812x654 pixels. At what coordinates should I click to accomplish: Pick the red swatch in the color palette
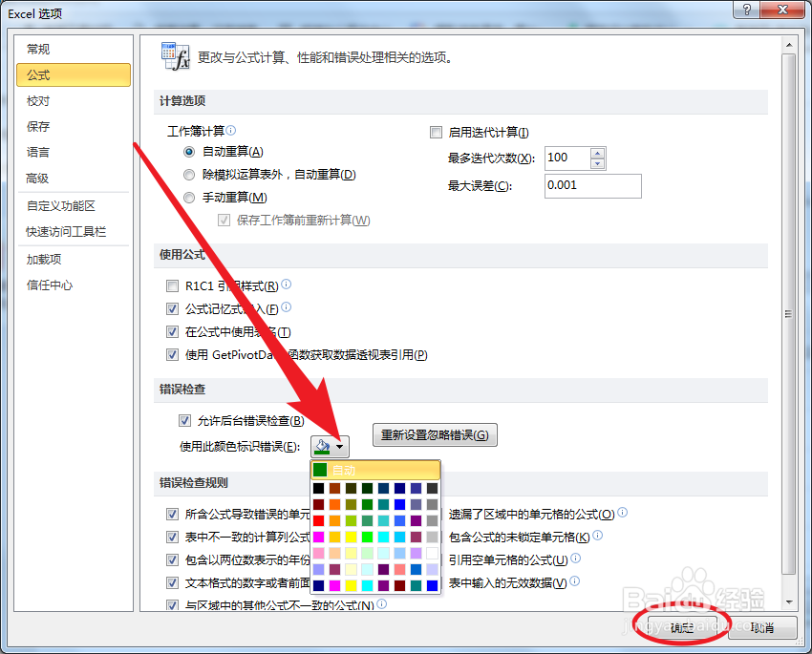tap(318, 520)
